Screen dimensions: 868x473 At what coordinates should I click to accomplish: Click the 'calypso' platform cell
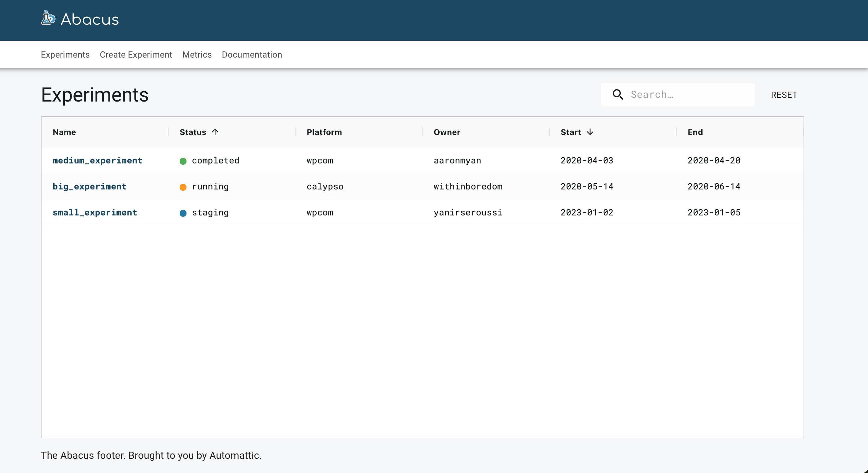325,186
